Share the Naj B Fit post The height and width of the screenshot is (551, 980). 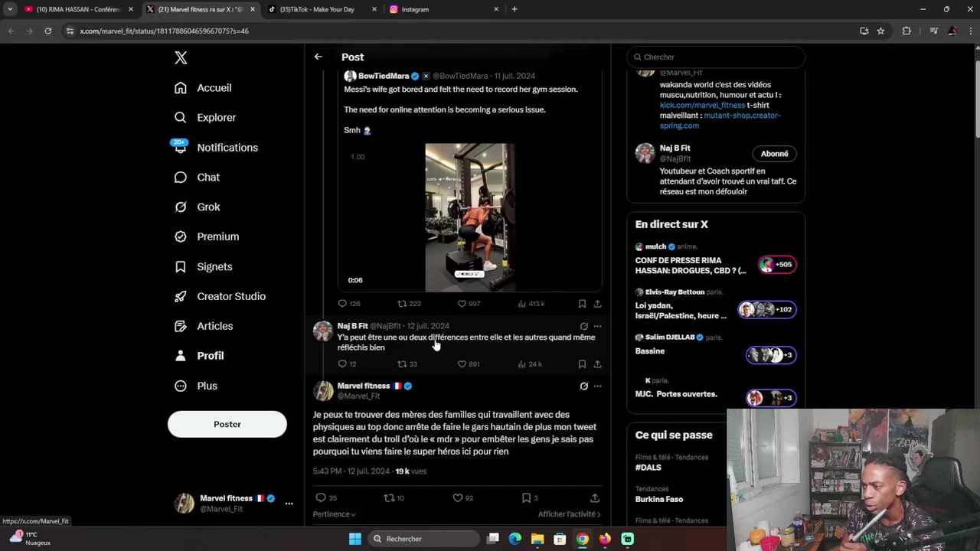pyautogui.click(x=597, y=364)
